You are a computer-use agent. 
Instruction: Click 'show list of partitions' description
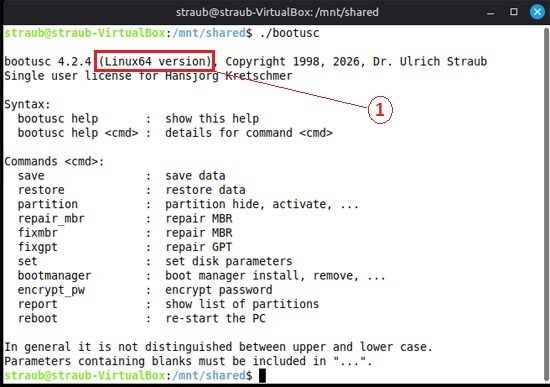tap(242, 305)
